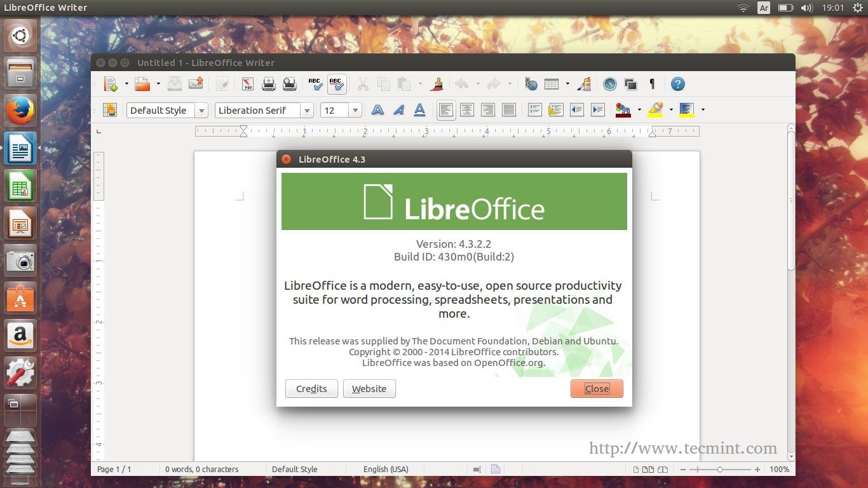Switch to book view layout
This screenshot has width=868, height=488.
point(663,470)
